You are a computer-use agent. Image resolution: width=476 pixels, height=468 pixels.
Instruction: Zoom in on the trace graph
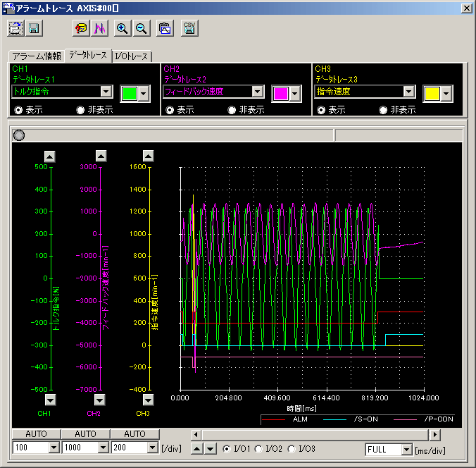(x=123, y=28)
